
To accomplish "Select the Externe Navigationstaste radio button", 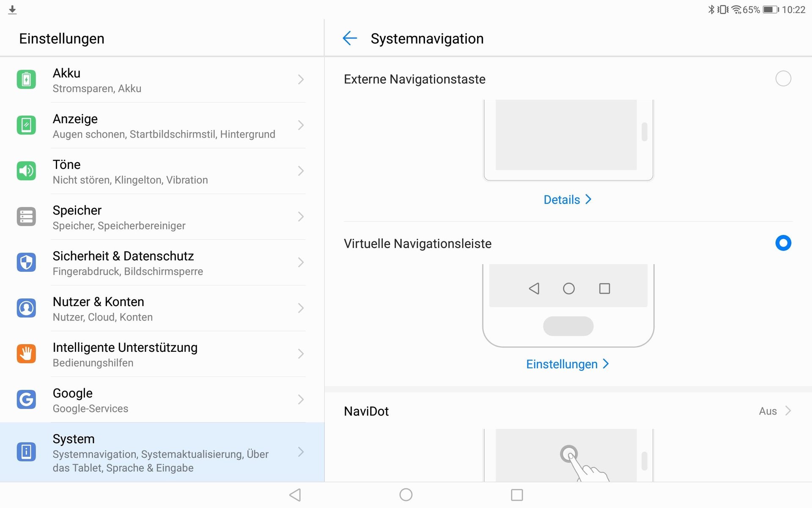I will point(783,79).
